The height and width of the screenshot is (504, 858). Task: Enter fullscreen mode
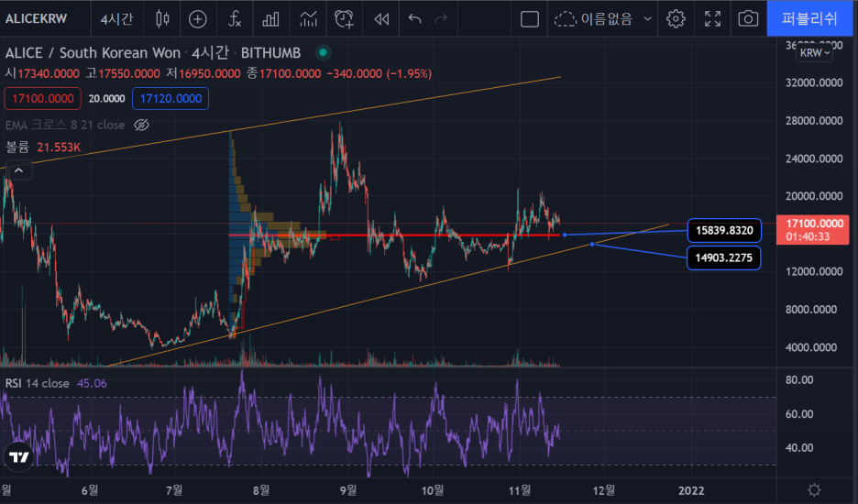[712, 18]
